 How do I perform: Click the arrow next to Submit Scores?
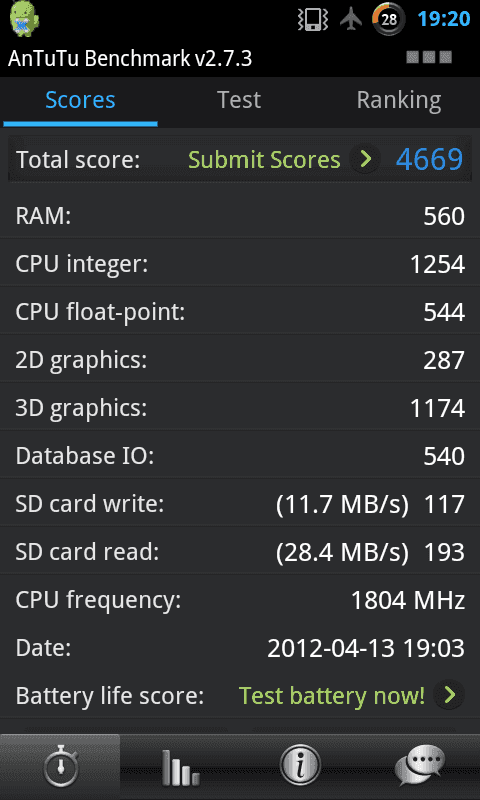point(365,159)
